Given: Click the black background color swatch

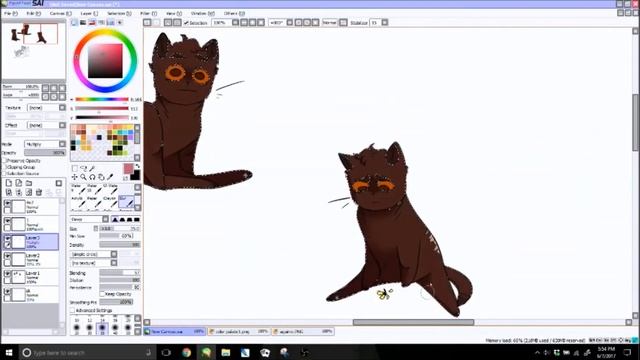Looking at the screenshot, I should click(x=135, y=176).
